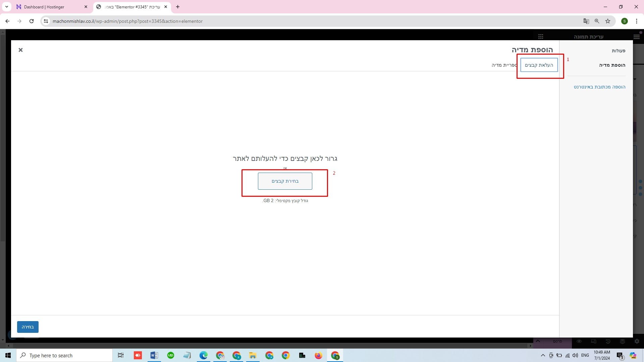The image size is (644, 362).
Task: Expand browser tab search dropdown
Action: [x=6, y=7]
